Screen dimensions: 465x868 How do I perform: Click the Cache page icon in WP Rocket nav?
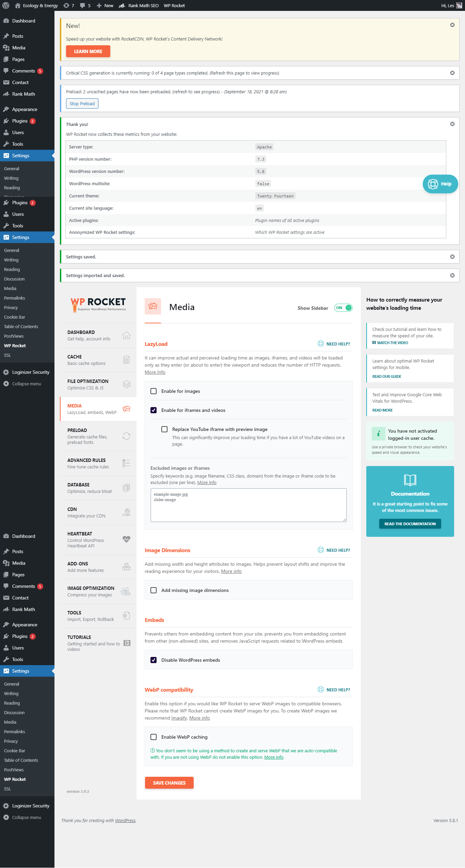[126, 360]
